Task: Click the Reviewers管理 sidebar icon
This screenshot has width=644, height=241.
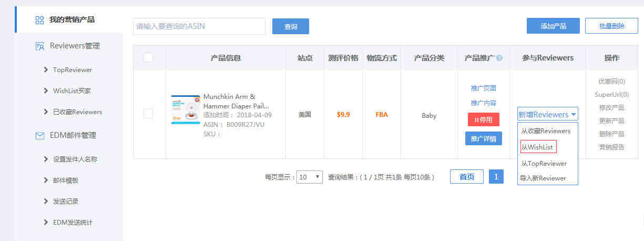Action: (x=39, y=46)
